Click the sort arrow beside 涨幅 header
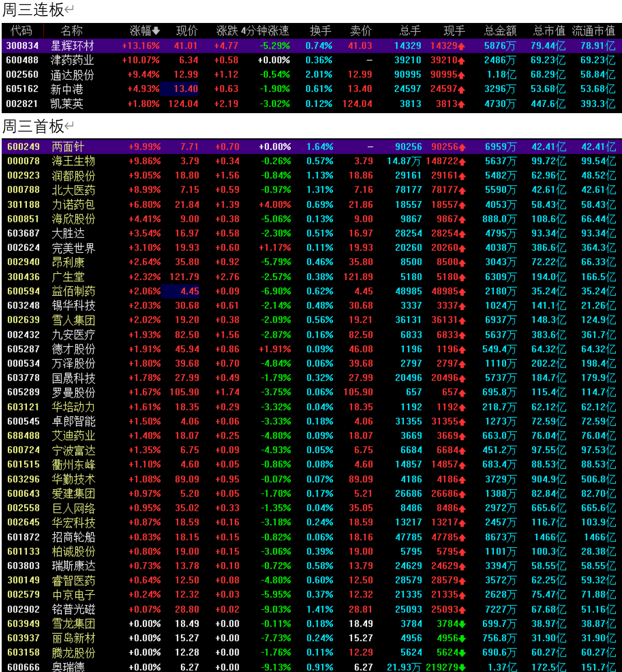 pyautogui.click(x=156, y=31)
